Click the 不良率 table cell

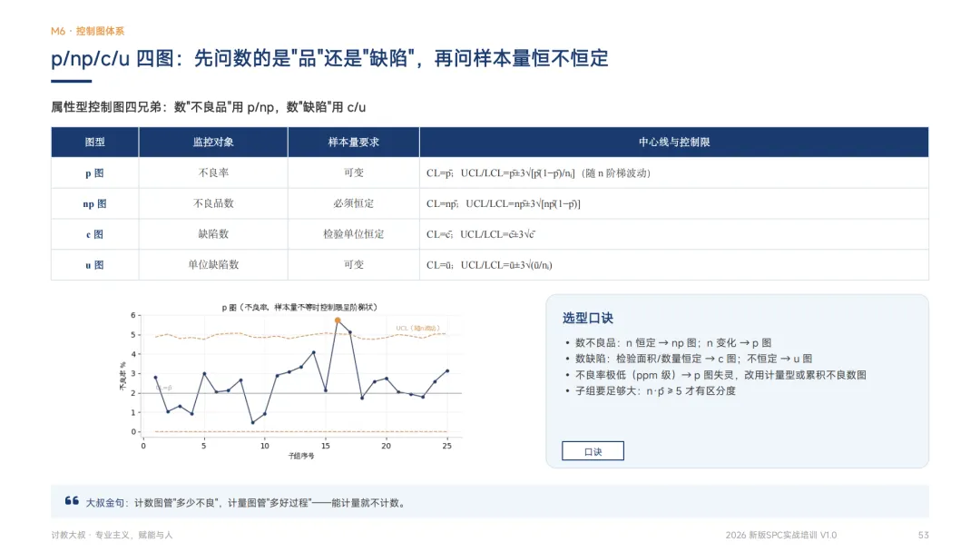[x=213, y=172]
